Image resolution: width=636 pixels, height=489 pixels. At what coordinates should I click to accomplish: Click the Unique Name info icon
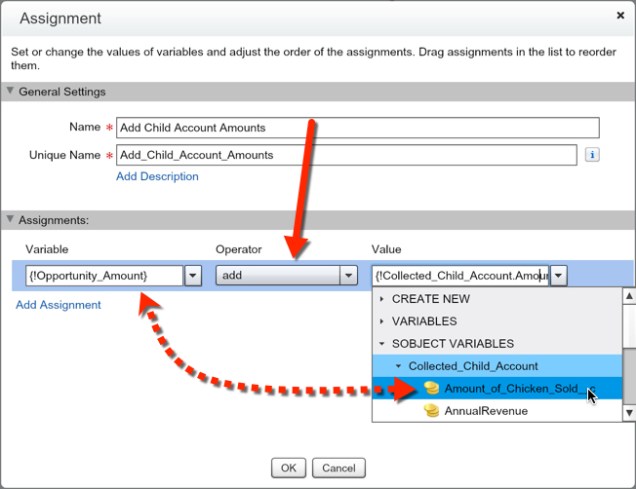pos(592,154)
